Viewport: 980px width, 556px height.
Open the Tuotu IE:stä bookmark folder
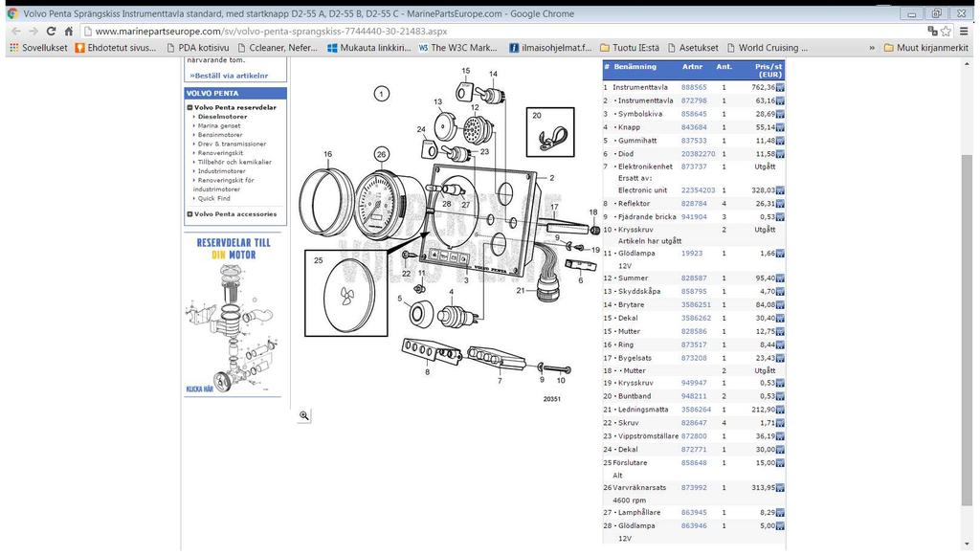pos(630,48)
